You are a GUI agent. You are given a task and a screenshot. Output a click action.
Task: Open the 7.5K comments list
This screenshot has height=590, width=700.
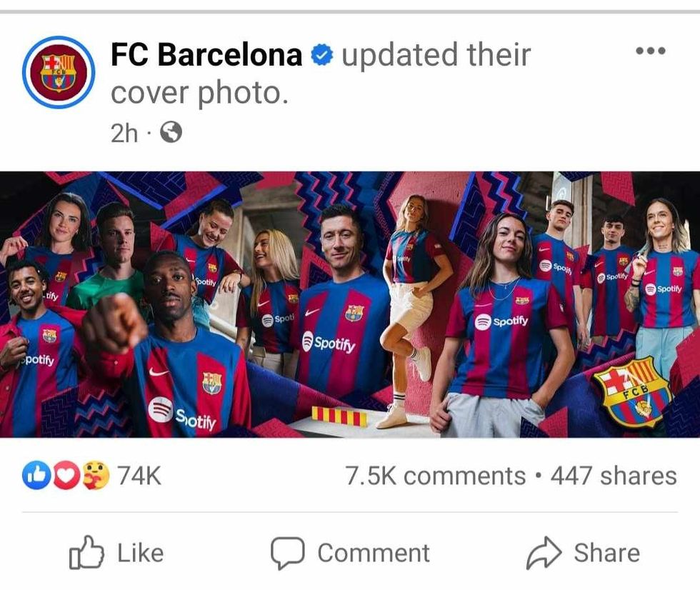pos(436,476)
